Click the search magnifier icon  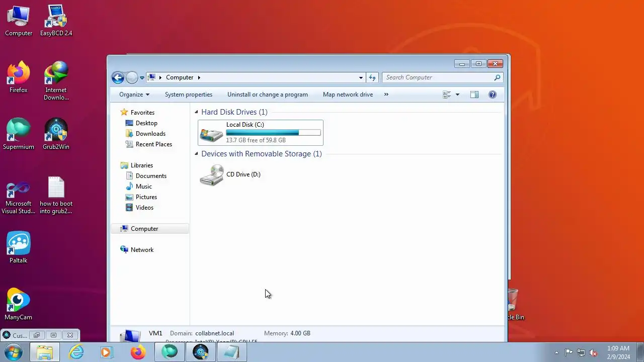click(497, 77)
